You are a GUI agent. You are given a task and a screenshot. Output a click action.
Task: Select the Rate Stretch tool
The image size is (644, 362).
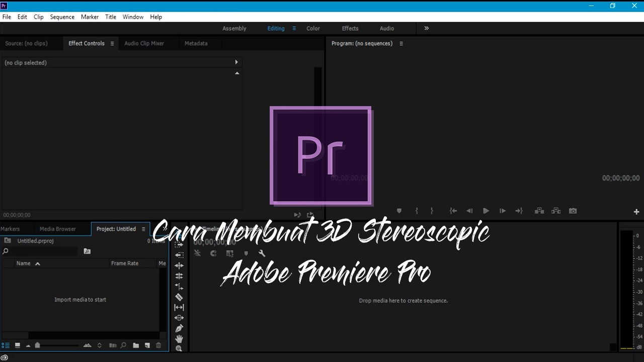click(179, 287)
